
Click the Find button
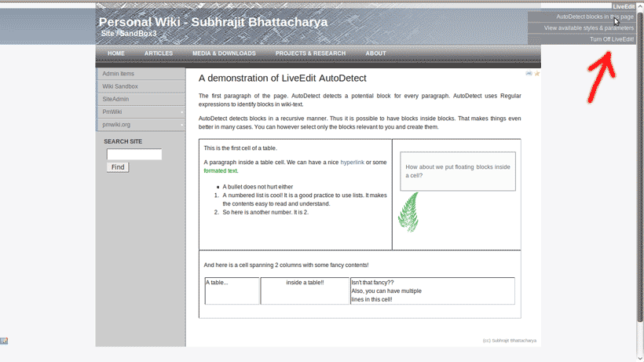118,167
